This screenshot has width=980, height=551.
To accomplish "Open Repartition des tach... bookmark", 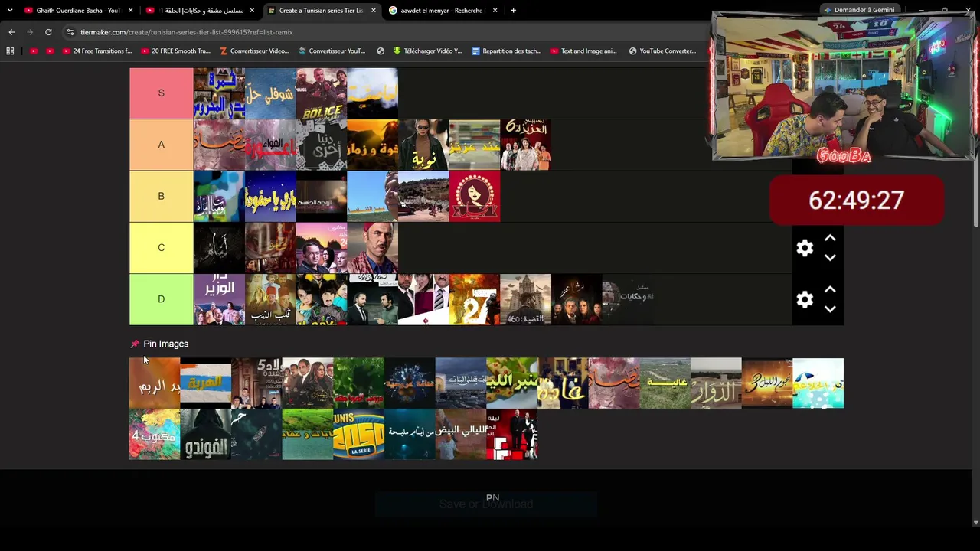I will [506, 51].
